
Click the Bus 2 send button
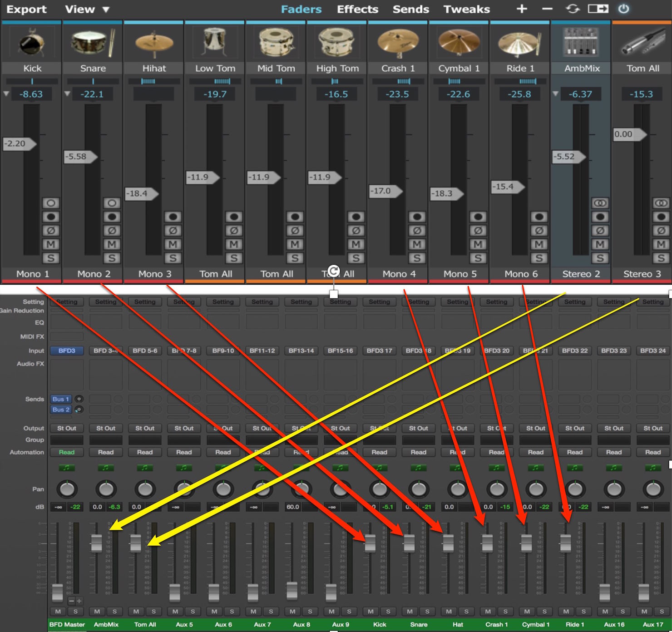pyautogui.click(x=61, y=410)
